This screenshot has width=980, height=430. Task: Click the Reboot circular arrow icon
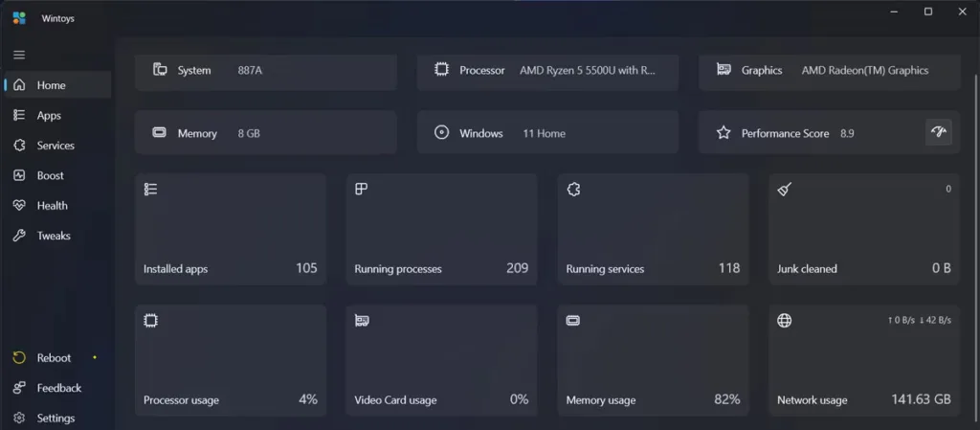pos(19,357)
